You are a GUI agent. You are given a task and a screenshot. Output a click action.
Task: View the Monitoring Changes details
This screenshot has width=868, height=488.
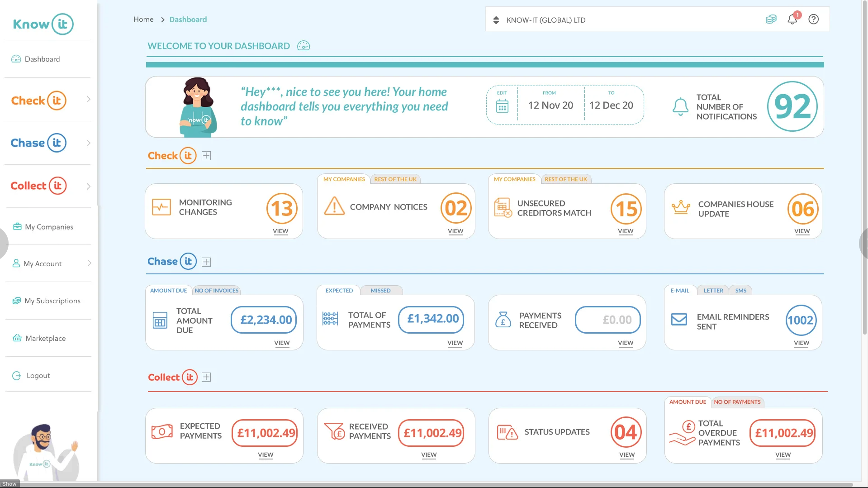tap(280, 231)
